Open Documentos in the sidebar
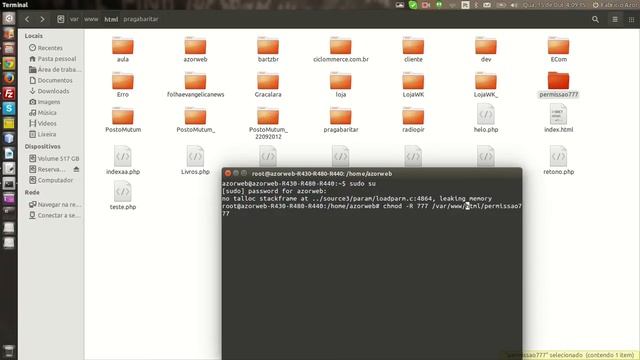This screenshot has height=360, width=640. pyautogui.click(x=52, y=80)
